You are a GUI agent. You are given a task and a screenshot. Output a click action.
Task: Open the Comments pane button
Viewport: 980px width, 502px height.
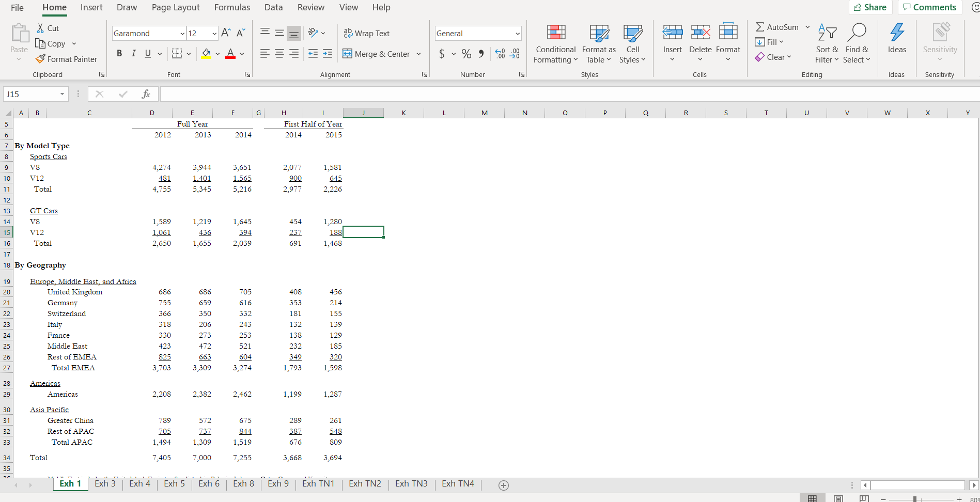point(930,7)
